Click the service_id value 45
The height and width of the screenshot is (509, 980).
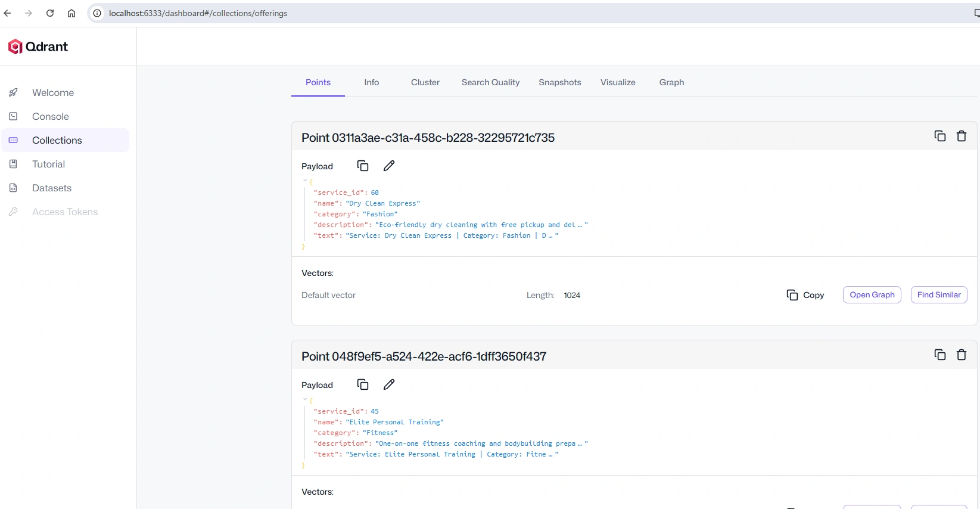[375, 411]
